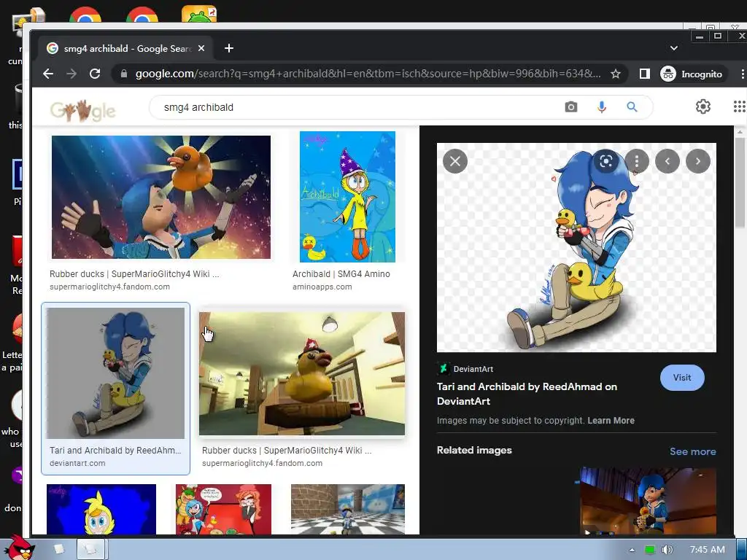Show the previous image in preview
The height and width of the screenshot is (560, 747).
pyautogui.click(x=667, y=161)
